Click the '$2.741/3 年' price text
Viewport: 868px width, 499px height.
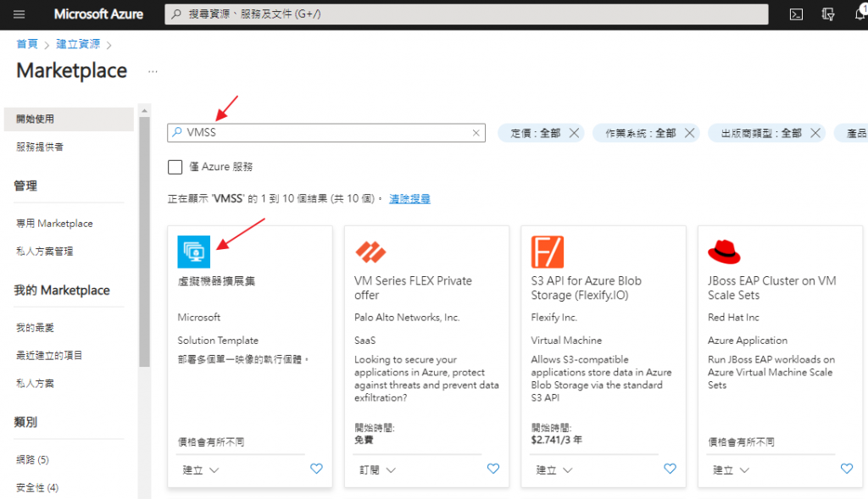tap(556, 441)
